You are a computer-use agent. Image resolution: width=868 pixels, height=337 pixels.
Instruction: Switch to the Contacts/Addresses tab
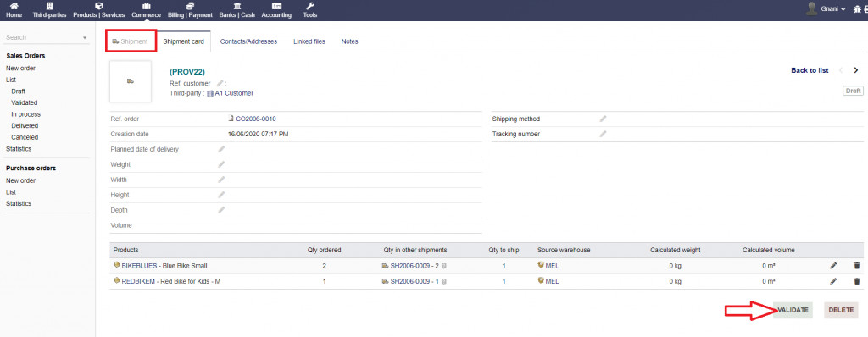point(248,41)
